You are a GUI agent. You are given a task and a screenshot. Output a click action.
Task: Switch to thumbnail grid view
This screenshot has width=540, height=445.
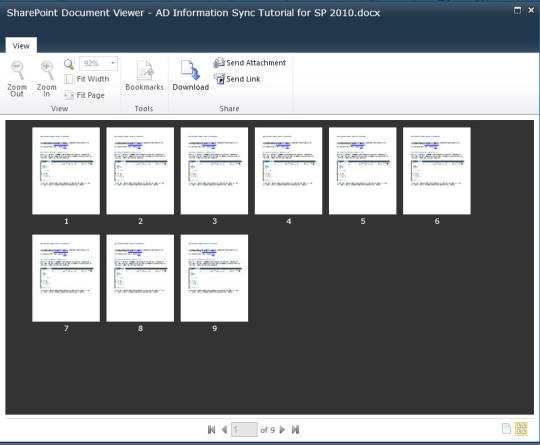pos(521,429)
